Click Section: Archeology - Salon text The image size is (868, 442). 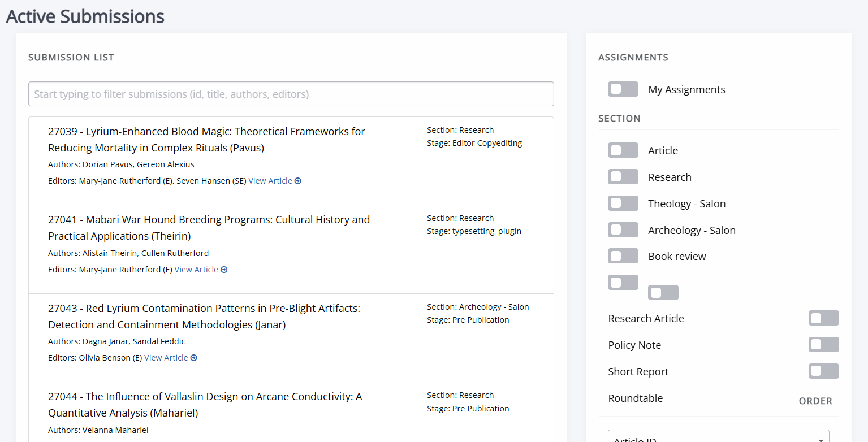click(478, 307)
